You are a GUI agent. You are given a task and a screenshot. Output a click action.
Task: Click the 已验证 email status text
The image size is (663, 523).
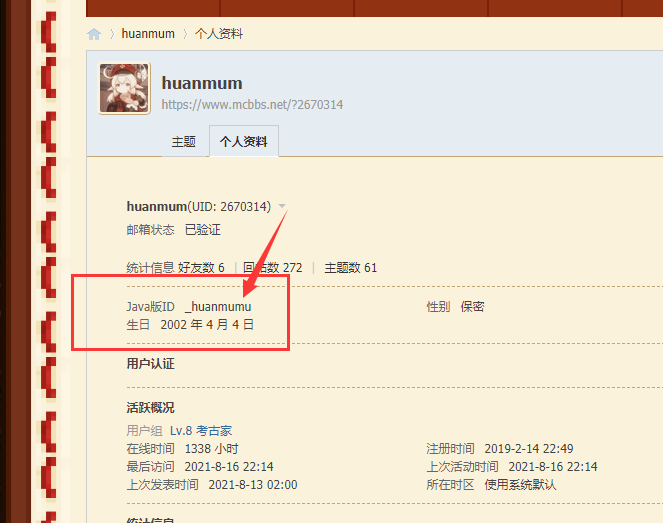tap(203, 230)
